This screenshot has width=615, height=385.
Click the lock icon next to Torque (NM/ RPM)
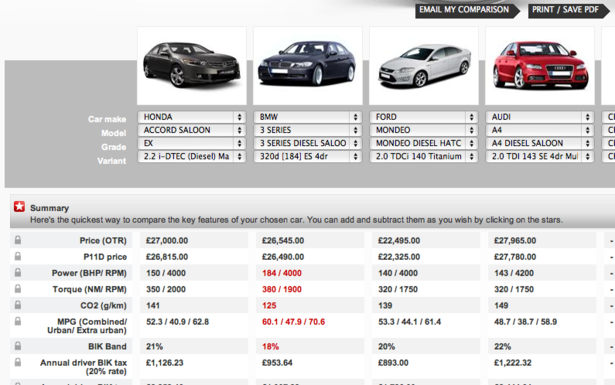pos(18,289)
